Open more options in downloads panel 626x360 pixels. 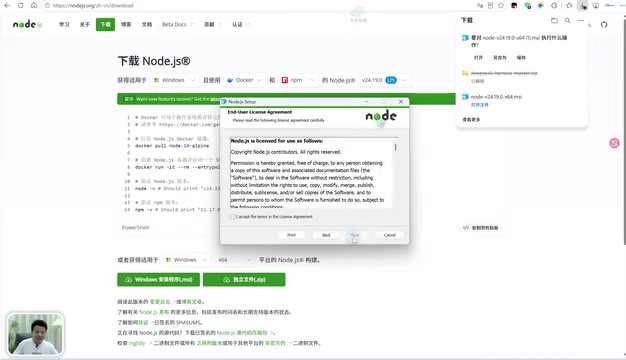click(x=581, y=20)
